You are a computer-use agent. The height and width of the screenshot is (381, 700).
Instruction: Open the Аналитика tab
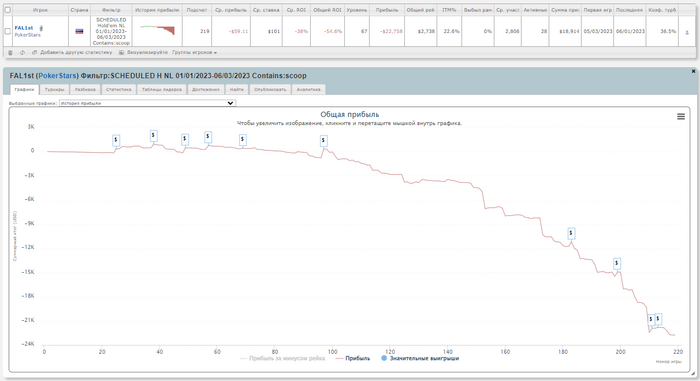coord(308,89)
